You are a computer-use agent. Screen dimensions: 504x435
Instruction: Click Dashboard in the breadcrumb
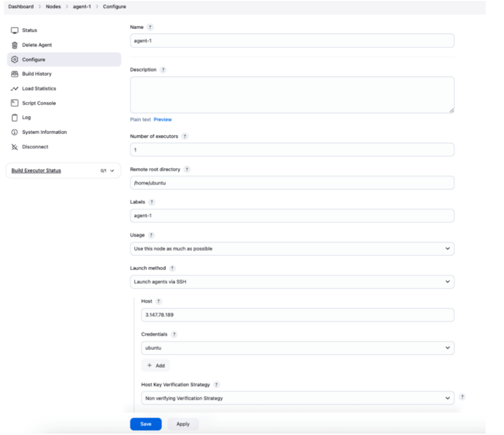click(21, 7)
